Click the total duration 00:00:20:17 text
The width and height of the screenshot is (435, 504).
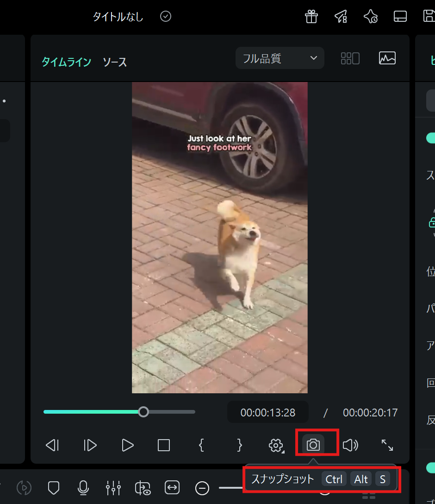point(370,412)
